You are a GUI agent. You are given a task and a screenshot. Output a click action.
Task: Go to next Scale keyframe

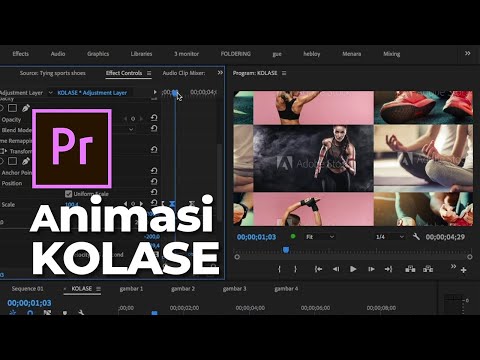[141, 204]
